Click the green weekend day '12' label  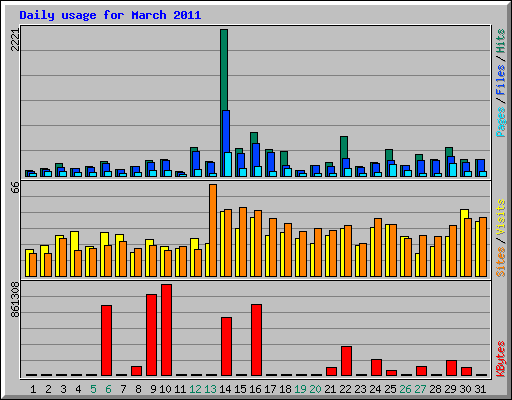[195, 389]
